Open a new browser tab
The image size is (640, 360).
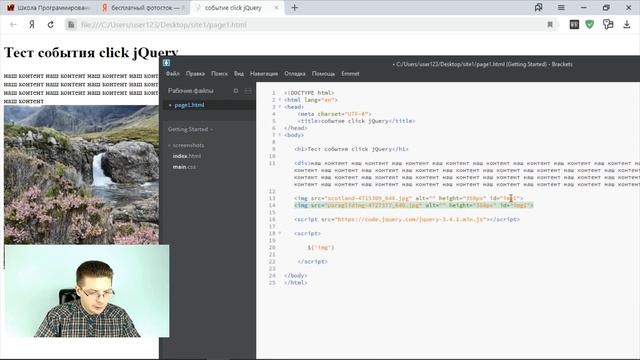pos(294,7)
